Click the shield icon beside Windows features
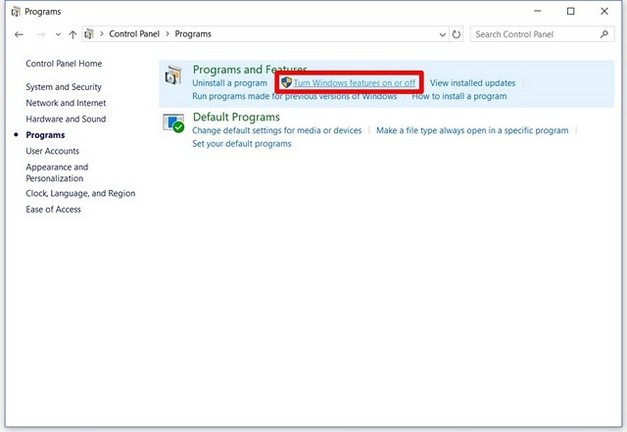Image resolution: width=627 pixels, height=432 pixels. tap(286, 82)
